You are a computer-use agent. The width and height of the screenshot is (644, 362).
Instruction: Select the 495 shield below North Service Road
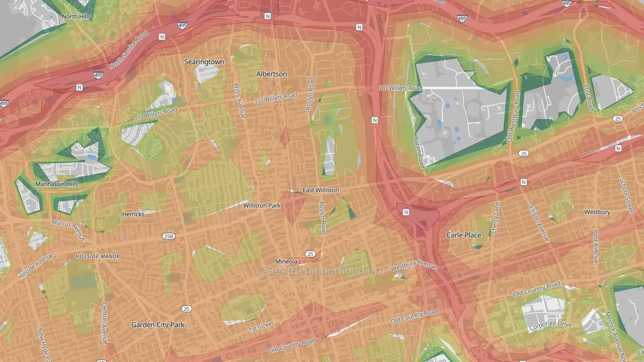click(x=99, y=75)
